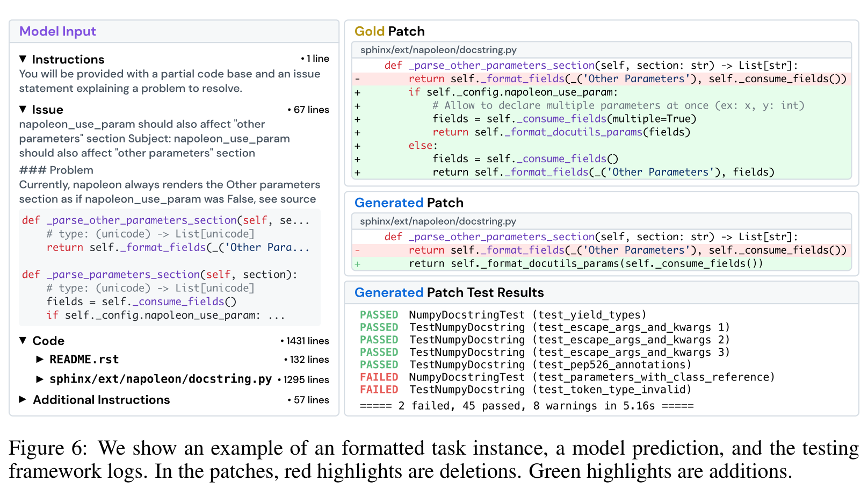Expand the sphinx/ext/napoleon/docstring.py entry under Code
The height and width of the screenshot is (488, 868).
pos(40,379)
